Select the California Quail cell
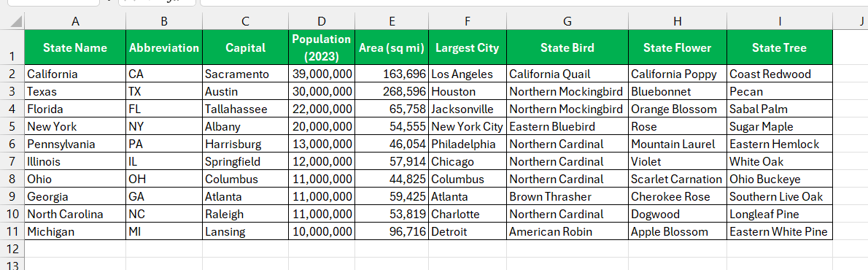Screen dimensions: 868x270 [567, 74]
